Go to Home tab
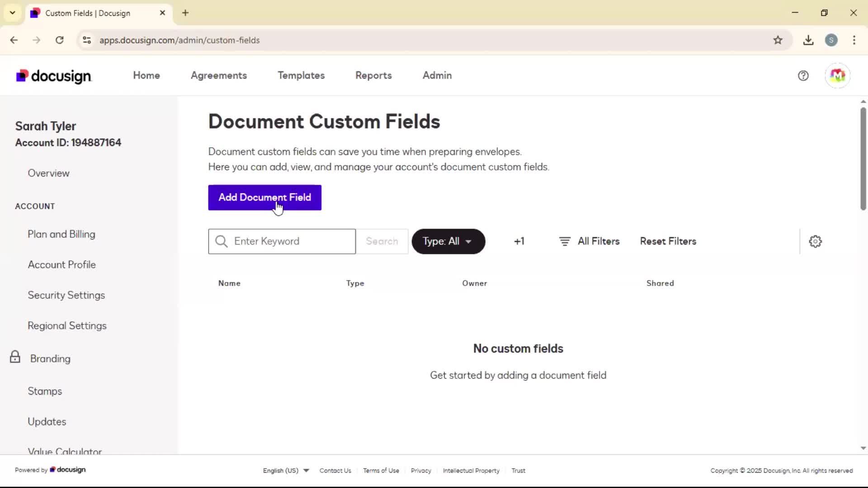 (x=146, y=75)
